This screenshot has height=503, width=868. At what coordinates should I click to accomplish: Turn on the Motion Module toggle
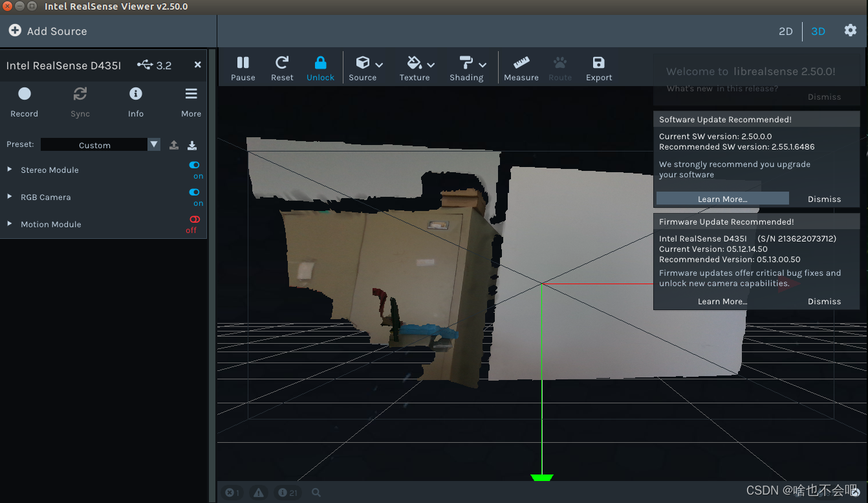click(x=195, y=219)
